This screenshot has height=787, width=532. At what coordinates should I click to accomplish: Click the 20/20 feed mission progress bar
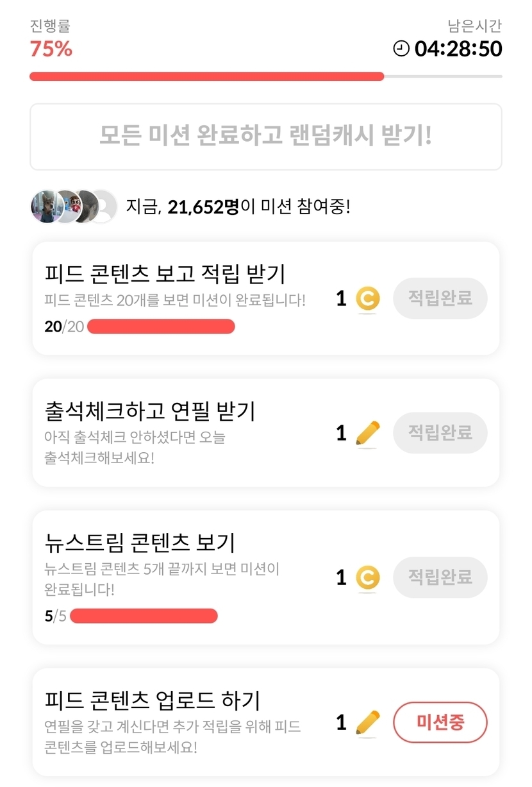point(161,326)
